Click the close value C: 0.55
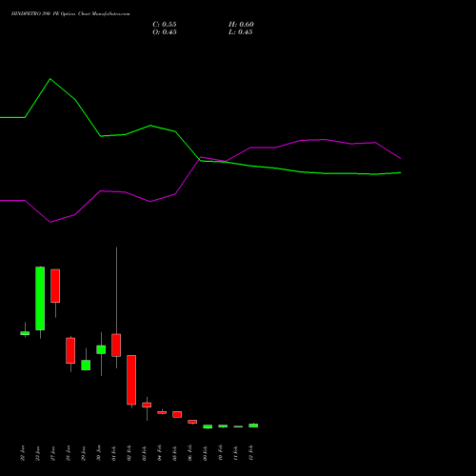 (x=165, y=25)
